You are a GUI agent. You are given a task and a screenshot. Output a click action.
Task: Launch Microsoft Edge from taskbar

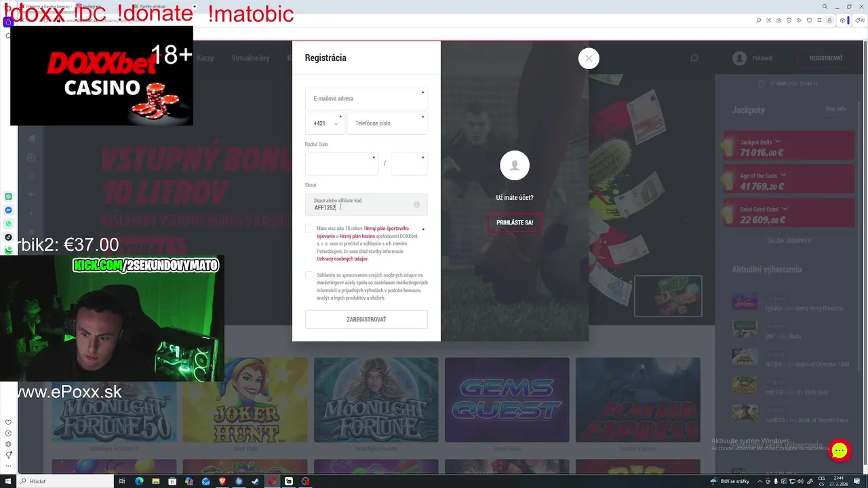[139, 481]
